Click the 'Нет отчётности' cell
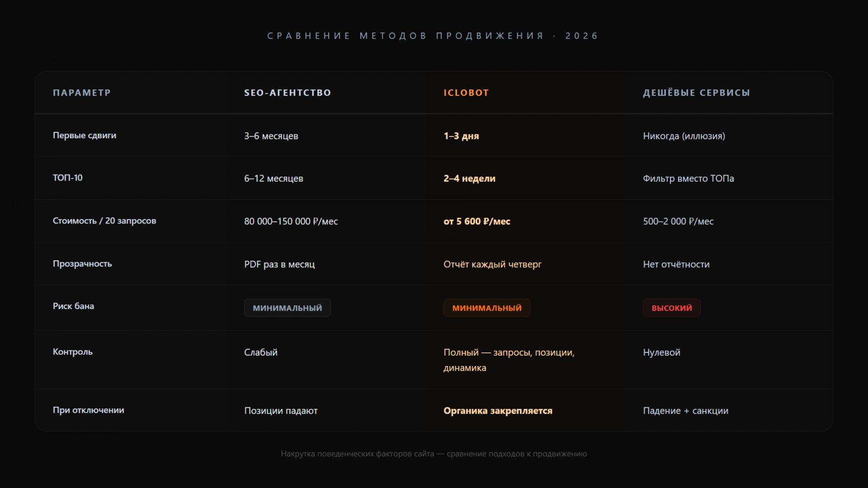Image resolution: width=868 pixels, height=488 pixels. (x=676, y=264)
